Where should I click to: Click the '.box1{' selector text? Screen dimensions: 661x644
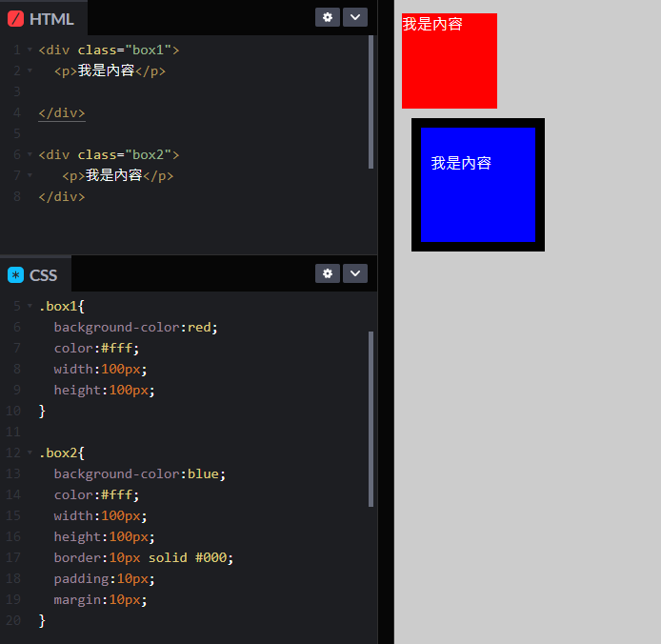(x=62, y=306)
